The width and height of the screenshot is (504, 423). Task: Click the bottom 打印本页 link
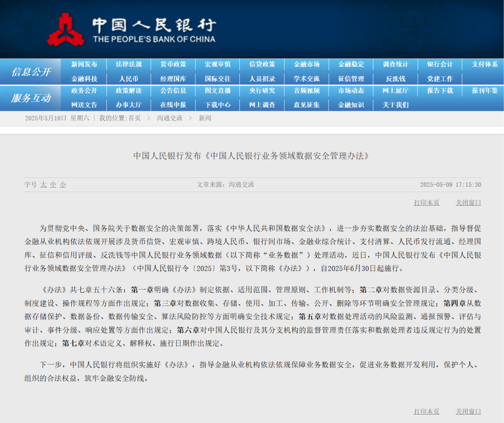(426, 411)
